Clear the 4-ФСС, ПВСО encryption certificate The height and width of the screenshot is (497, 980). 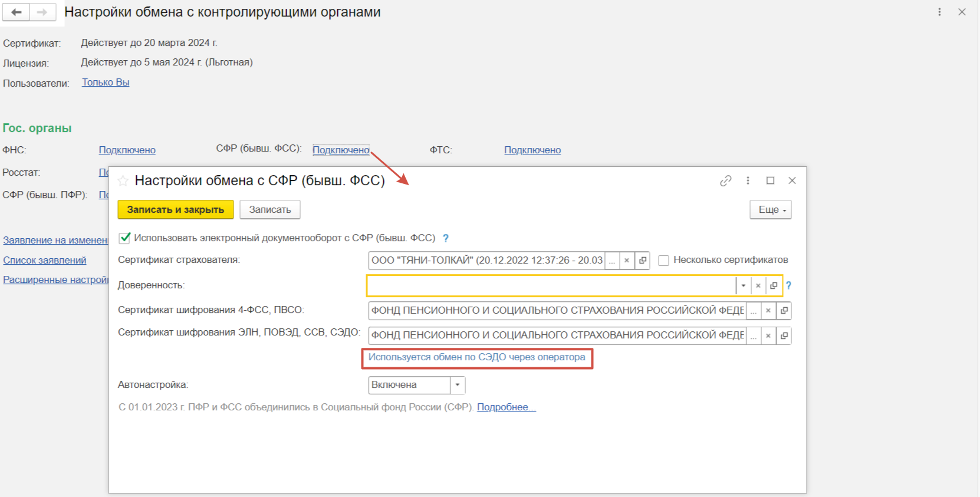tap(768, 310)
